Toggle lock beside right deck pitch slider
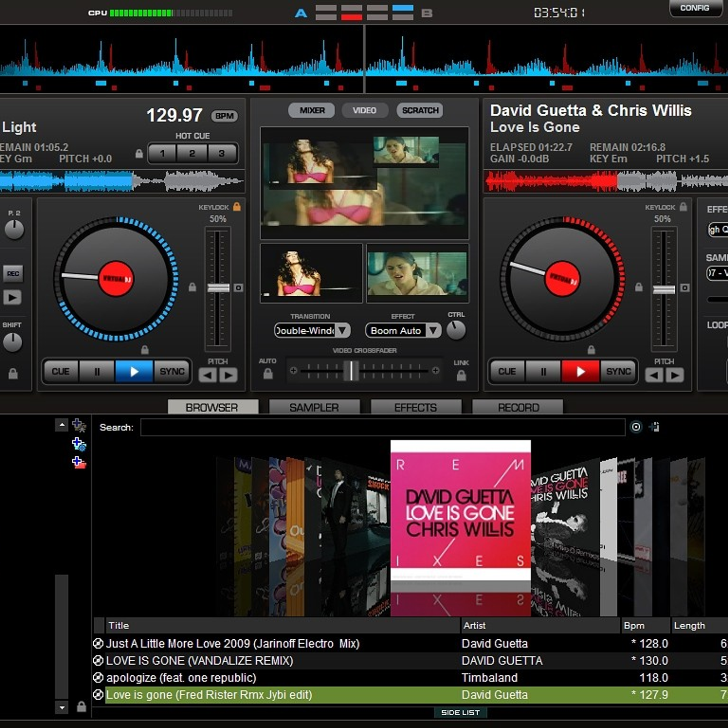728x728 pixels. click(x=639, y=287)
